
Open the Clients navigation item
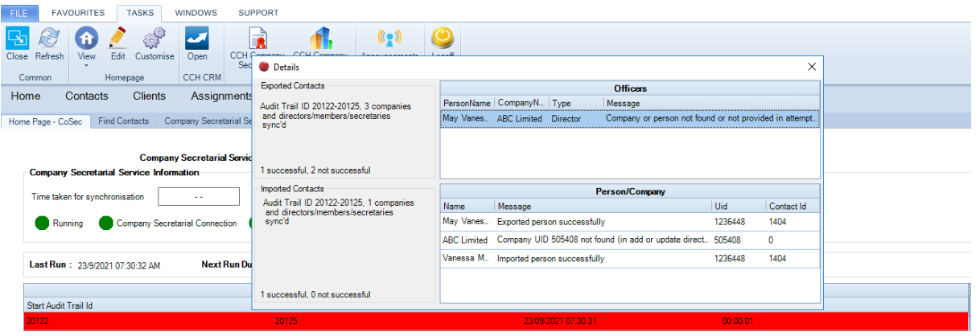click(x=150, y=96)
